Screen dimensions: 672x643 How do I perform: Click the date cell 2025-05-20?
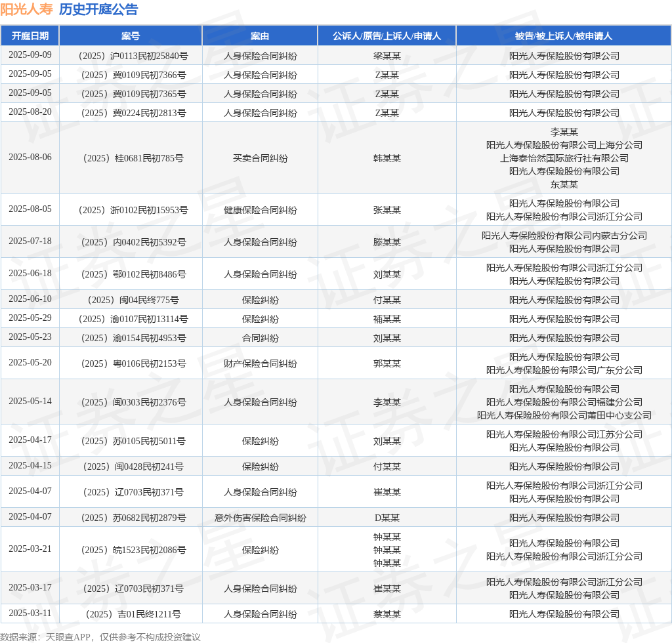(x=30, y=362)
